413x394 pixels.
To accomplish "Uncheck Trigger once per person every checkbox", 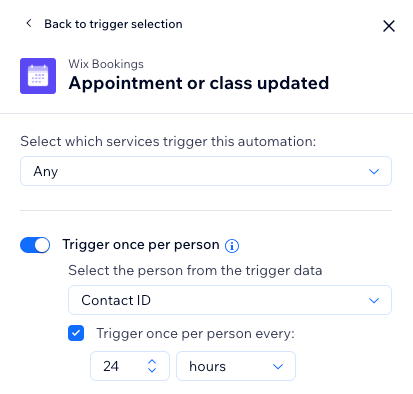I will click(76, 333).
